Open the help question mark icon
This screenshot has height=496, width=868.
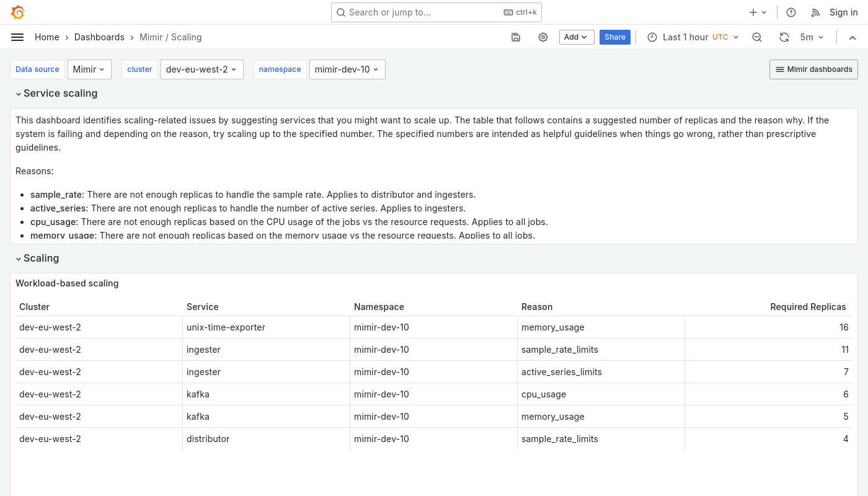pos(791,12)
